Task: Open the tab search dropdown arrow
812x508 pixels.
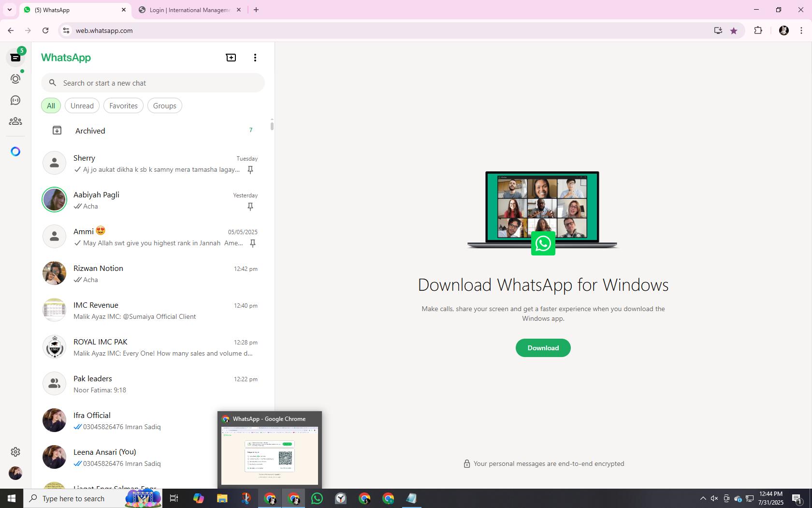Action: (x=9, y=10)
